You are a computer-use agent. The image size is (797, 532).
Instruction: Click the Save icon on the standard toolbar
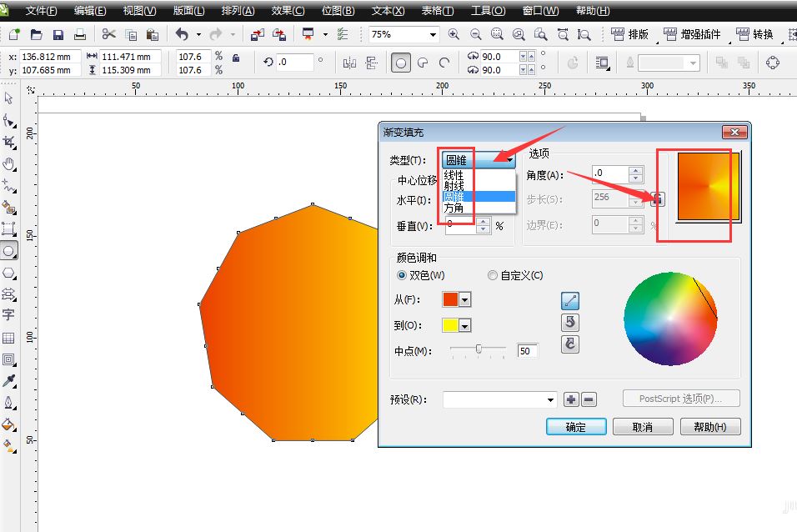point(58,34)
